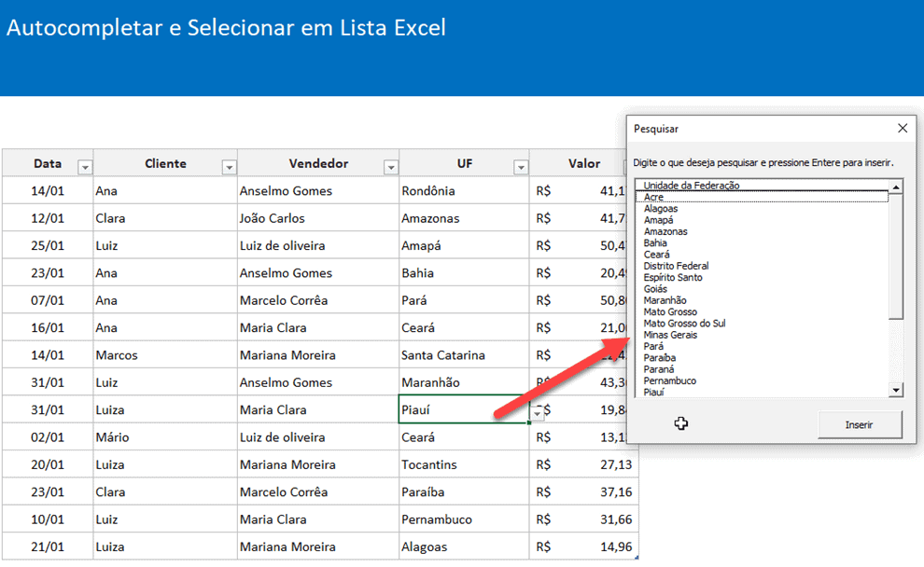
Task: Click the scroll-down arrow in the state list
Action: 895,390
